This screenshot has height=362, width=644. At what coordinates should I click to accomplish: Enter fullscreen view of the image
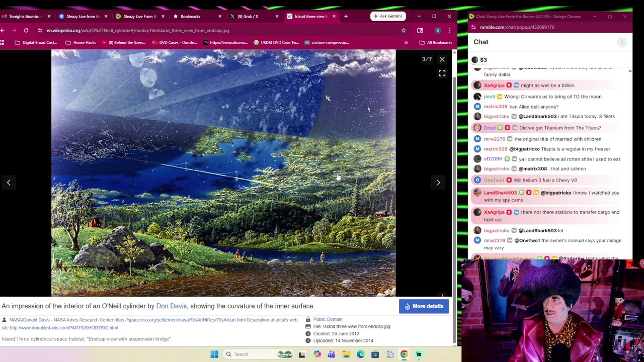click(x=442, y=73)
